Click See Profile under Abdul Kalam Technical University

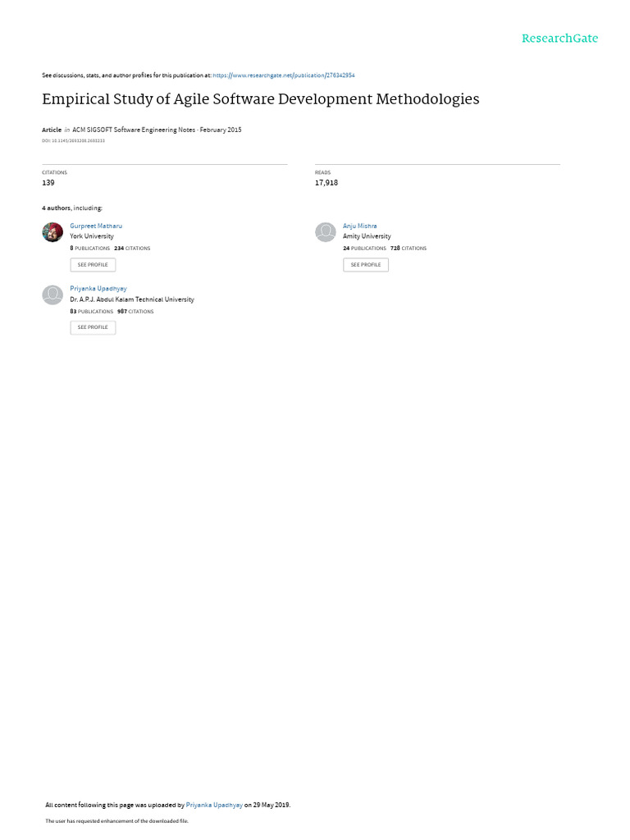pyautogui.click(x=93, y=327)
